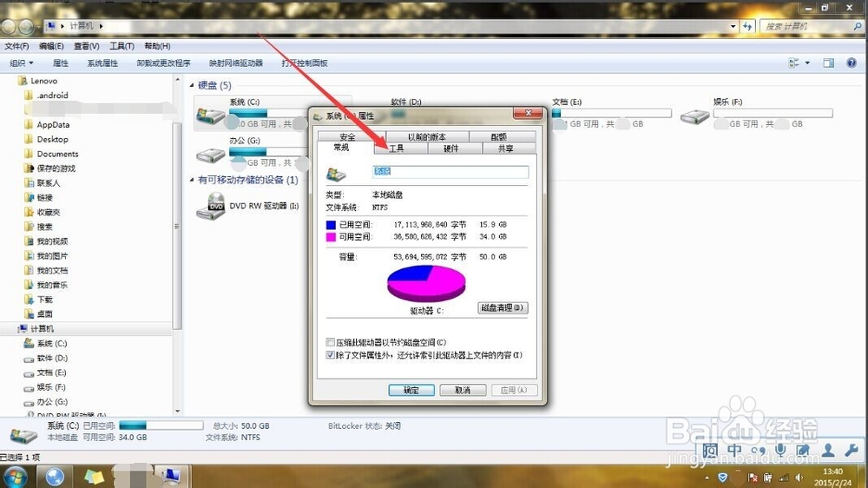Open the 文件(F) menu
The image size is (868, 488).
16,46
